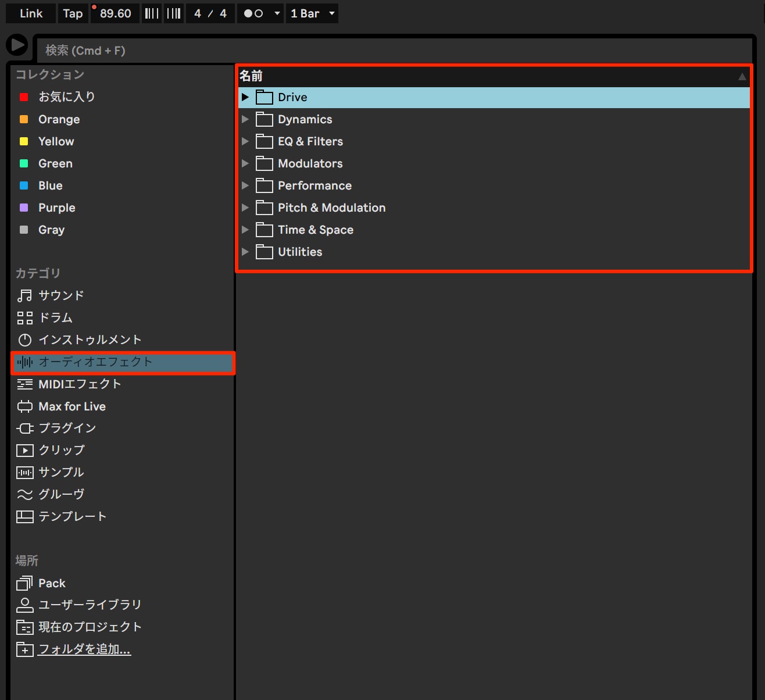
Task: Expand the EQ & Filters folder triangle
Action: [245, 141]
